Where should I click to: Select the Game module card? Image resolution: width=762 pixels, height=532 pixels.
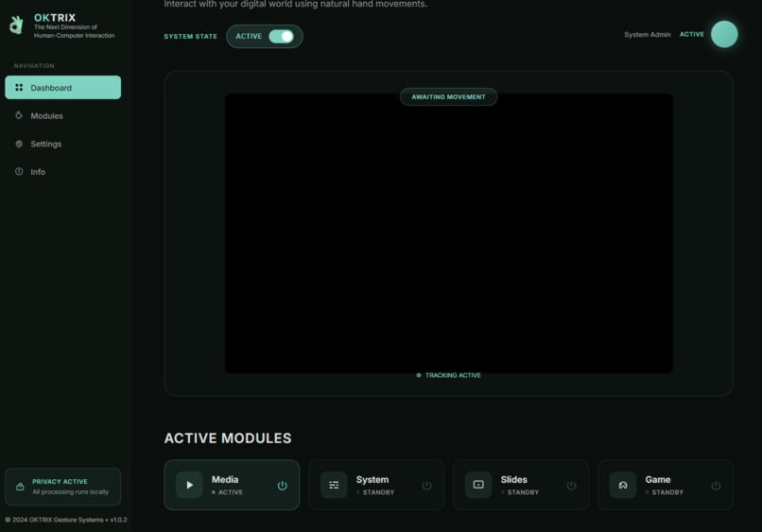666,485
